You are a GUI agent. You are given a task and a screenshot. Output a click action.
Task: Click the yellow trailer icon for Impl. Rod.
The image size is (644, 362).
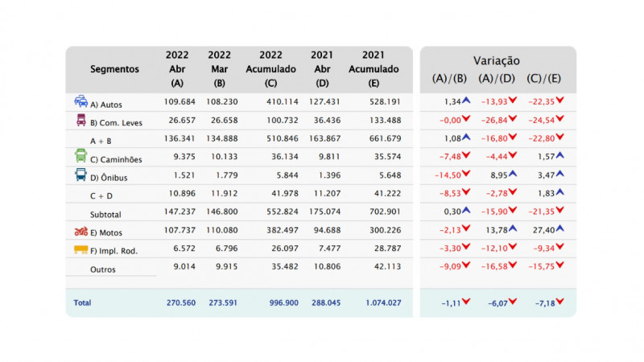[81, 250]
